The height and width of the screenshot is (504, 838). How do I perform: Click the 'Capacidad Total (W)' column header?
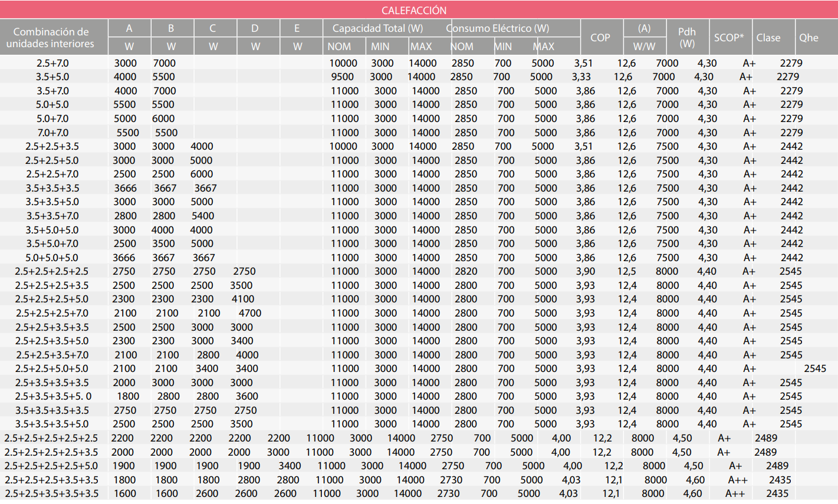(x=377, y=28)
